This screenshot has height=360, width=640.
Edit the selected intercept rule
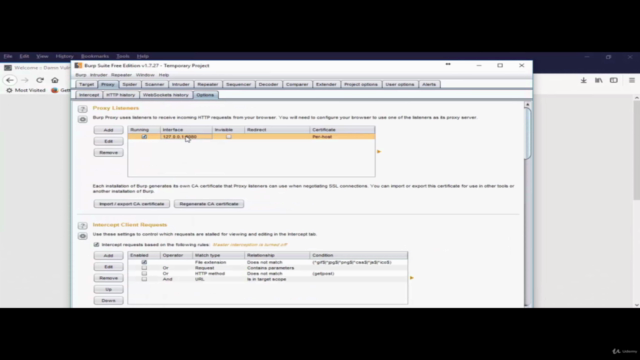[x=108, y=267]
